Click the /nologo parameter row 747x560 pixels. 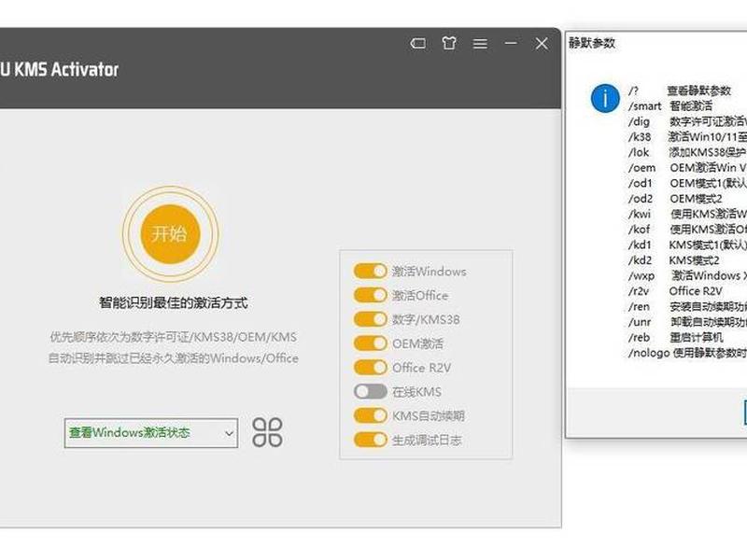pyautogui.click(x=687, y=353)
